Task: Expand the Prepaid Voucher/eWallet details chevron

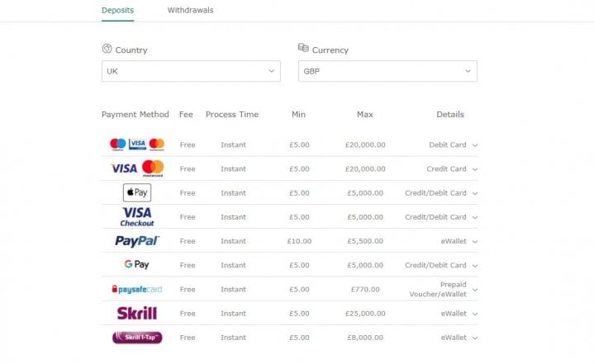Action: coord(475,289)
